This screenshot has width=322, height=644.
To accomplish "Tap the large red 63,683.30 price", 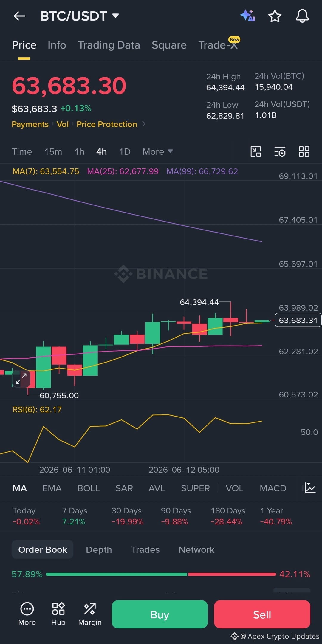I will tap(69, 86).
